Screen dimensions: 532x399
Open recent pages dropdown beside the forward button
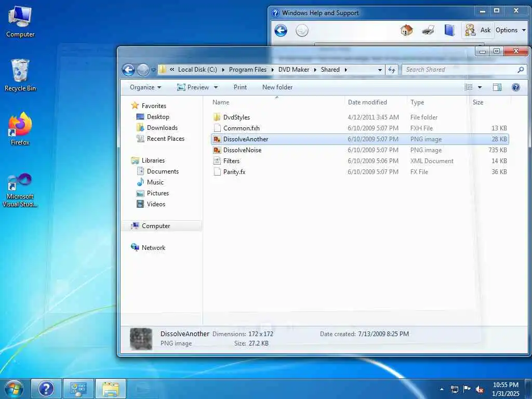coord(153,70)
